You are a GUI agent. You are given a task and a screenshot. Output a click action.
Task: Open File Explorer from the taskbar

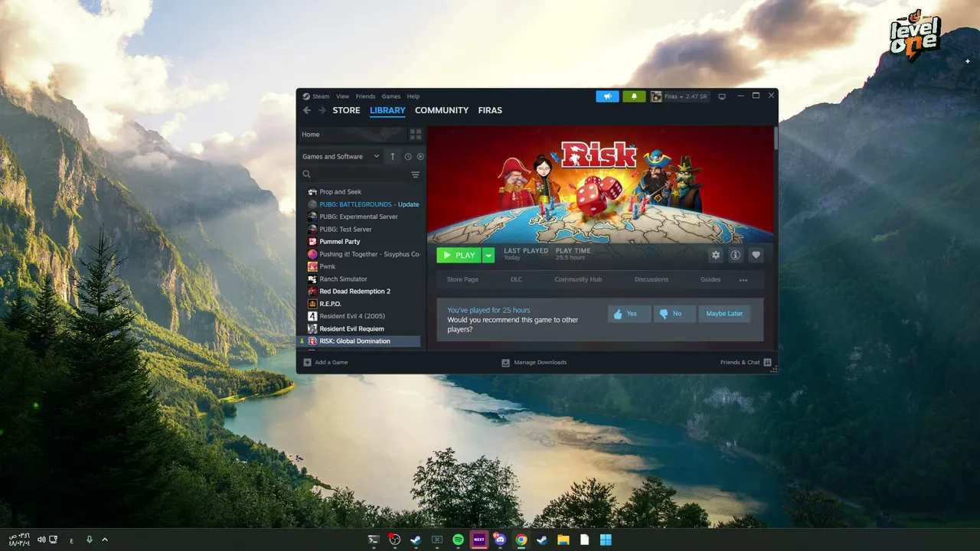563,540
